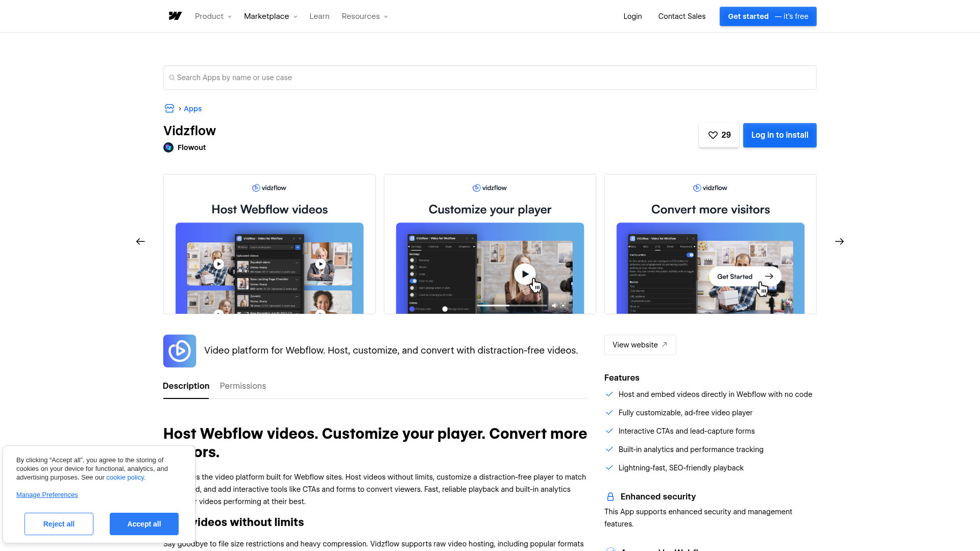
Task: Click the Enhanced security heading
Action: [x=658, y=497]
